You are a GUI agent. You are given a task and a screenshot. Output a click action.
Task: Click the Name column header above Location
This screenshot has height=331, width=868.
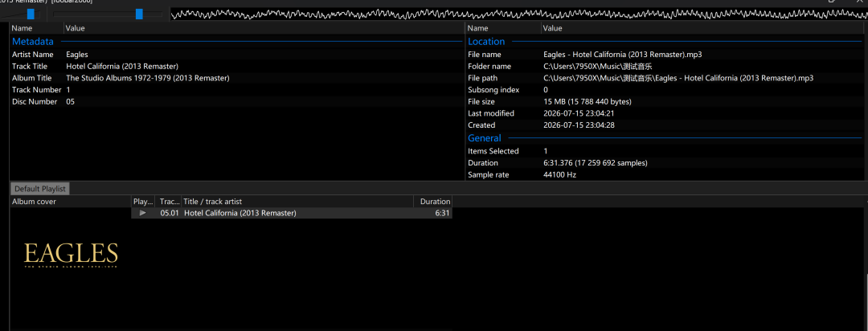(x=503, y=28)
